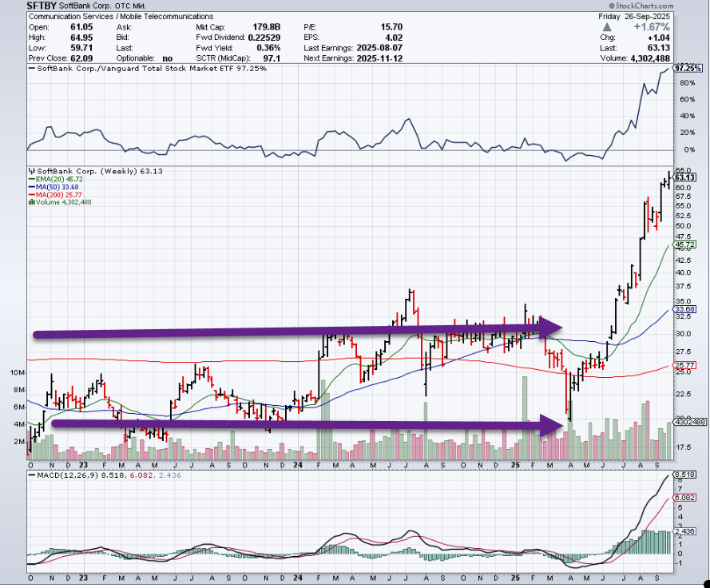
Task: Click the upper purple arrow's arrowhead
Action: pos(553,327)
